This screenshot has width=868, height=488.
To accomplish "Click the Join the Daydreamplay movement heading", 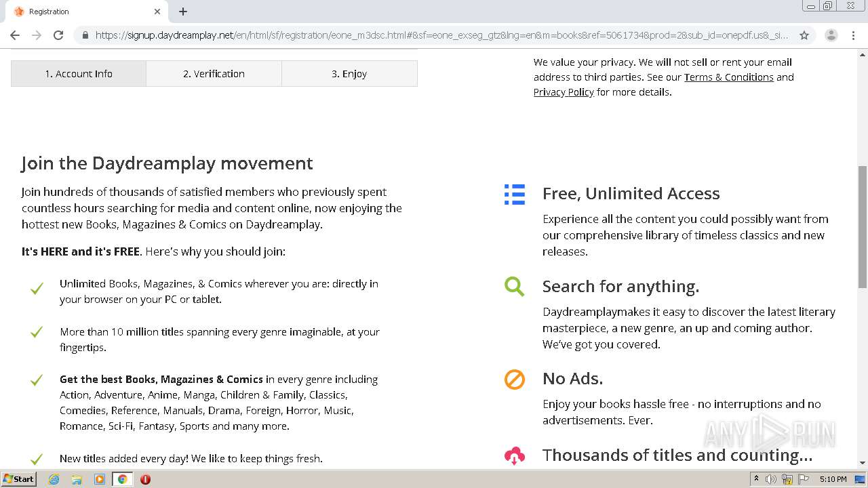I will [167, 163].
